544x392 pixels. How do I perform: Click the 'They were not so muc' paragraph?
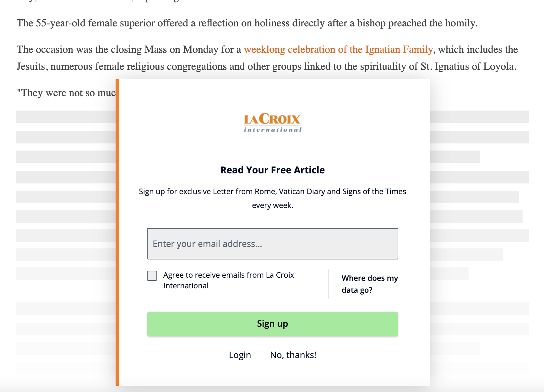(x=66, y=92)
